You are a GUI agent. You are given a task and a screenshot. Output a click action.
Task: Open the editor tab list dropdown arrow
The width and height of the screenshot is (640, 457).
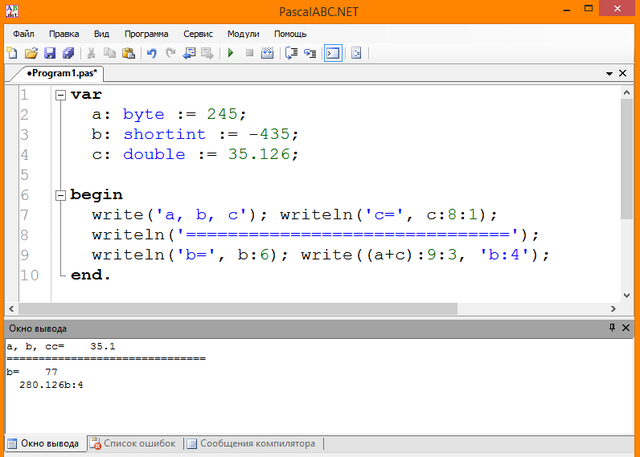(x=609, y=73)
